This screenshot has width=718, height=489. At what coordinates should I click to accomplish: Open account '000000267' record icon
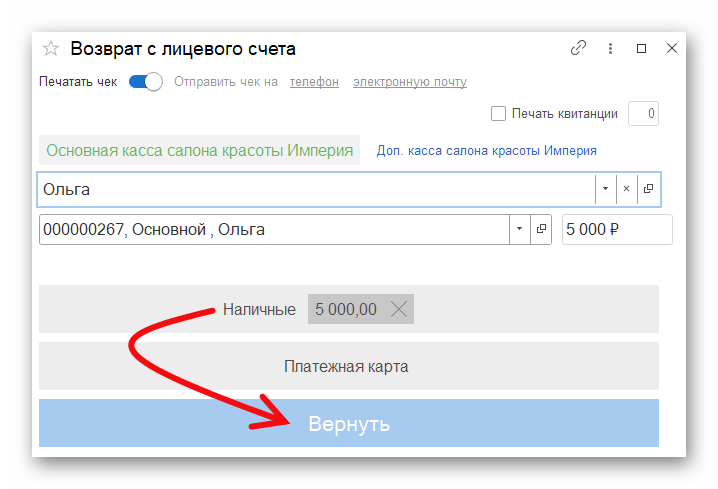coord(541,229)
